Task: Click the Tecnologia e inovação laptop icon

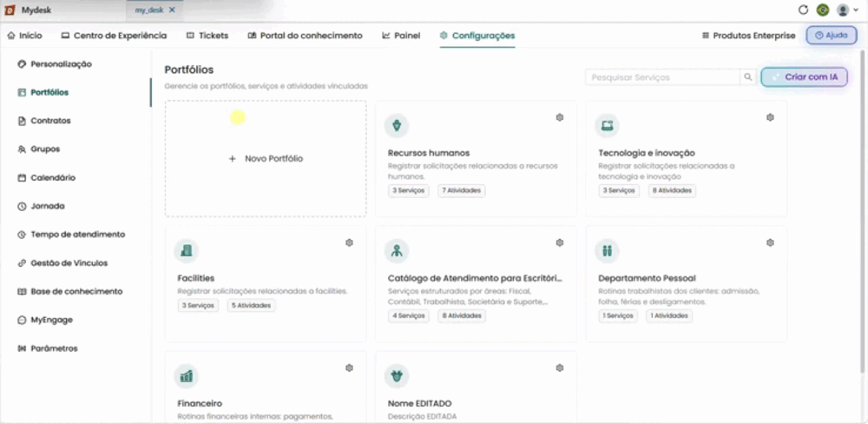Action: [x=608, y=126]
